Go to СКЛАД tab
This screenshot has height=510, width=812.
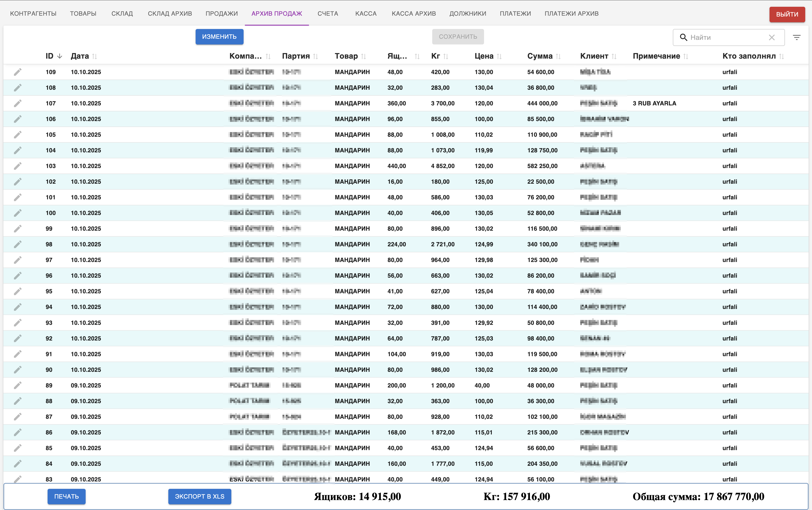(x=122, y=14)
